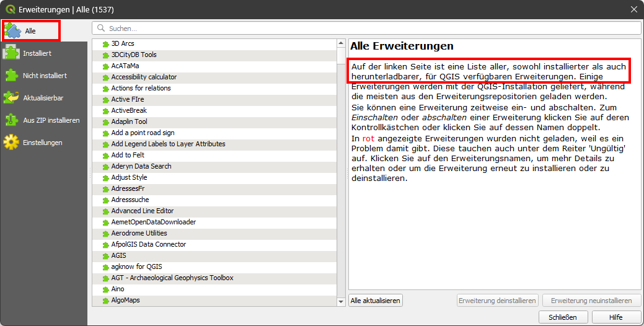
Task: Click the Hilfe button
Action: click(x=616, y=317)
